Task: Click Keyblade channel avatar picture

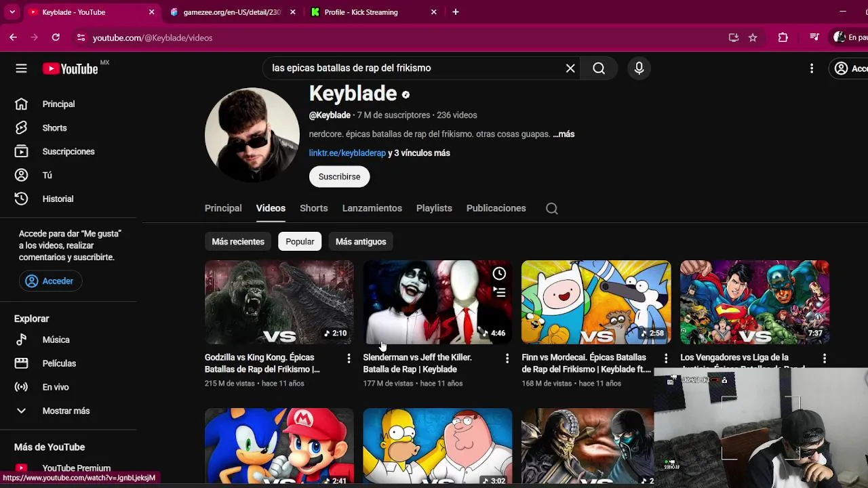Action: coord(252,135)
